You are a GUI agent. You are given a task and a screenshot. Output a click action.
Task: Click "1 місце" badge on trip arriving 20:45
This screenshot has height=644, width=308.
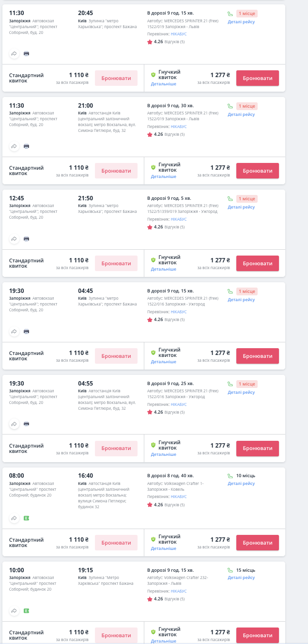pos(247,14)
